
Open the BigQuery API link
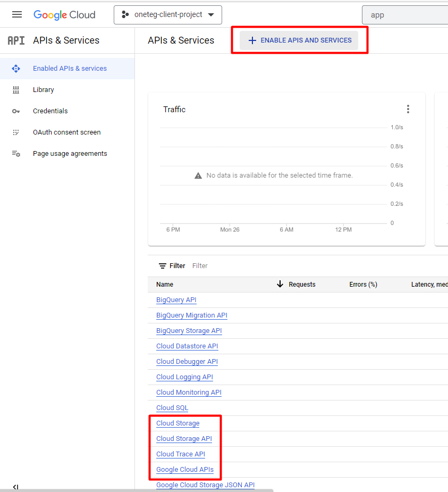coord(176,300)
